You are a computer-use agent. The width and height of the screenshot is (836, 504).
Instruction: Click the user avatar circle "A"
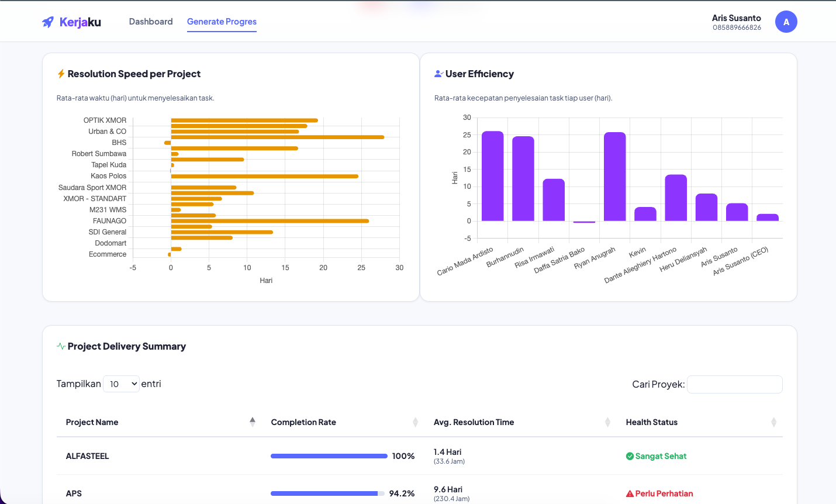(x=786, y=22)
